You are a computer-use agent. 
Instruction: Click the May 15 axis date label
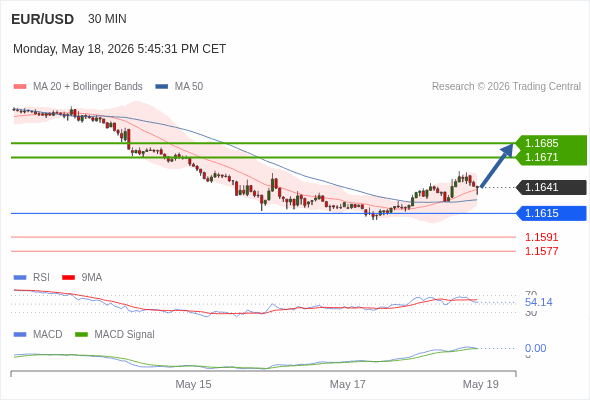[x=193, y=384]
